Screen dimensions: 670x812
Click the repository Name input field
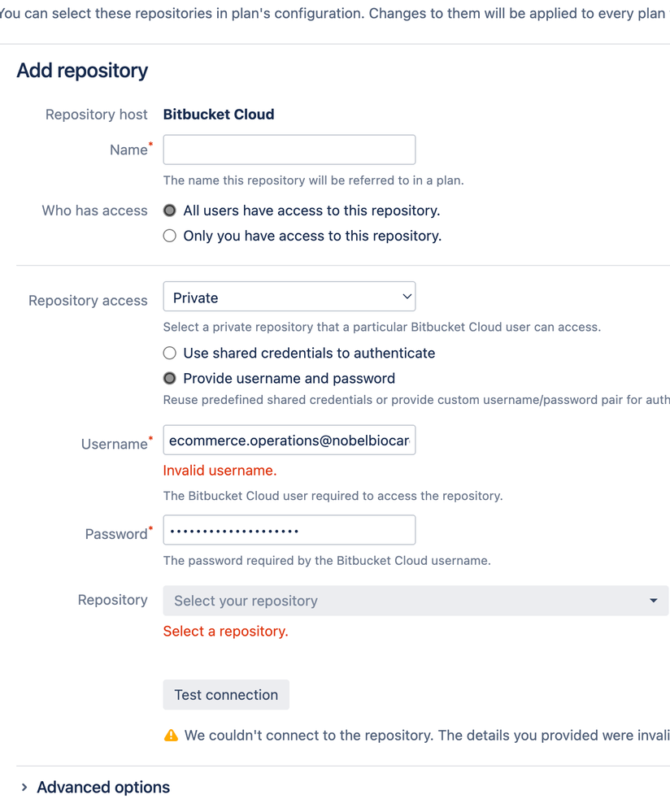coord(289,150)
